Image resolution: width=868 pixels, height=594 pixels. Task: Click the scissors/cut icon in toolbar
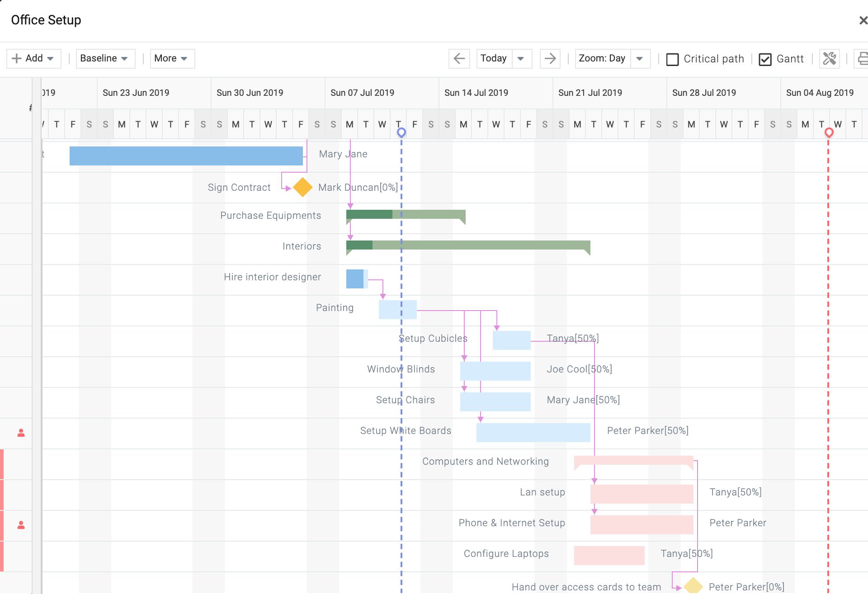(830, 59)
